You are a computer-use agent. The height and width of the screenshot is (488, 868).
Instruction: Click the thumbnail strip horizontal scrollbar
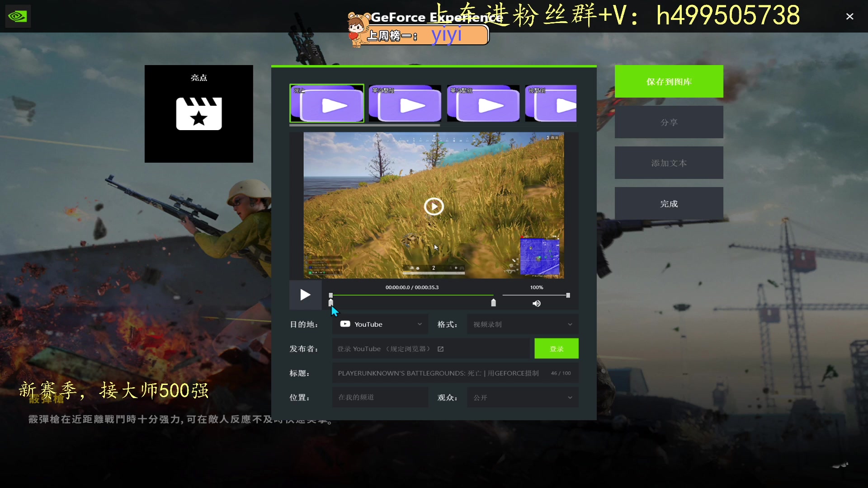[x=364, y=126]
